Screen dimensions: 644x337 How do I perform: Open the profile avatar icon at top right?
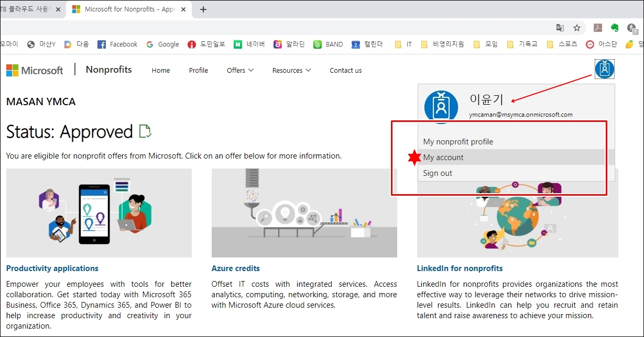604,70
